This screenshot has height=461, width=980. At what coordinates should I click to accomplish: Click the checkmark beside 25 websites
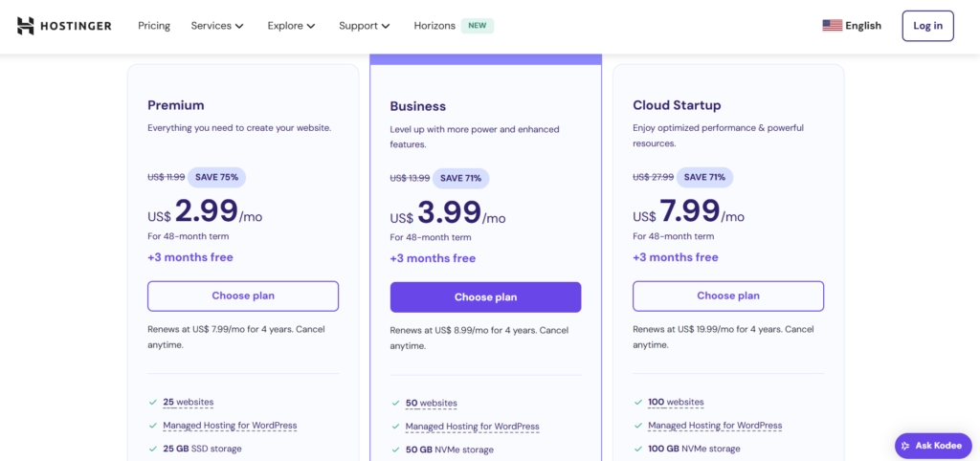coord(152,403)
